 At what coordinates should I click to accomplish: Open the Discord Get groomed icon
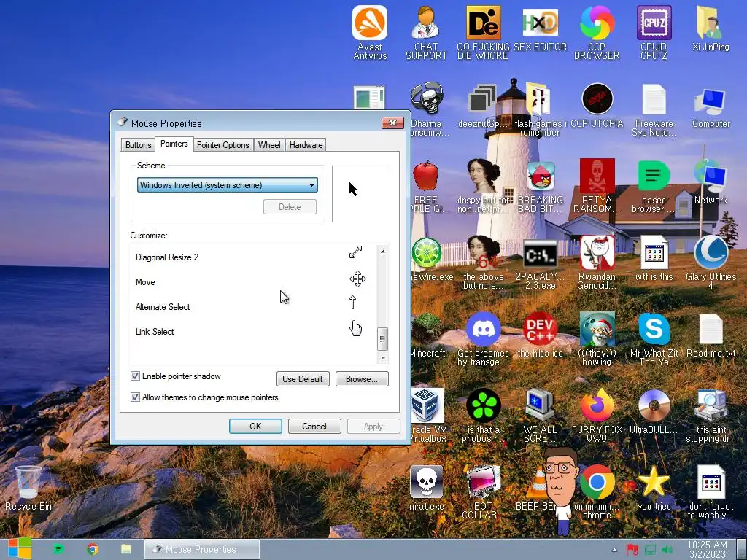[483, 339]
